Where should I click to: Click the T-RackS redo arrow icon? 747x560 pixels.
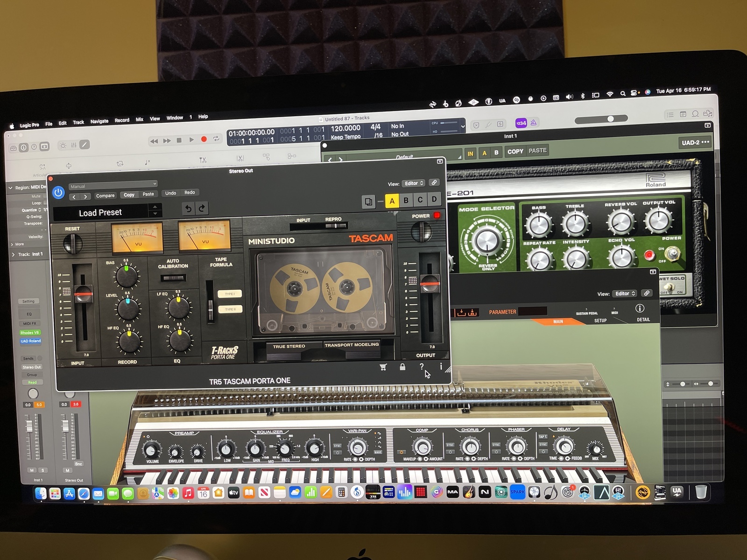tap(202, 208)
